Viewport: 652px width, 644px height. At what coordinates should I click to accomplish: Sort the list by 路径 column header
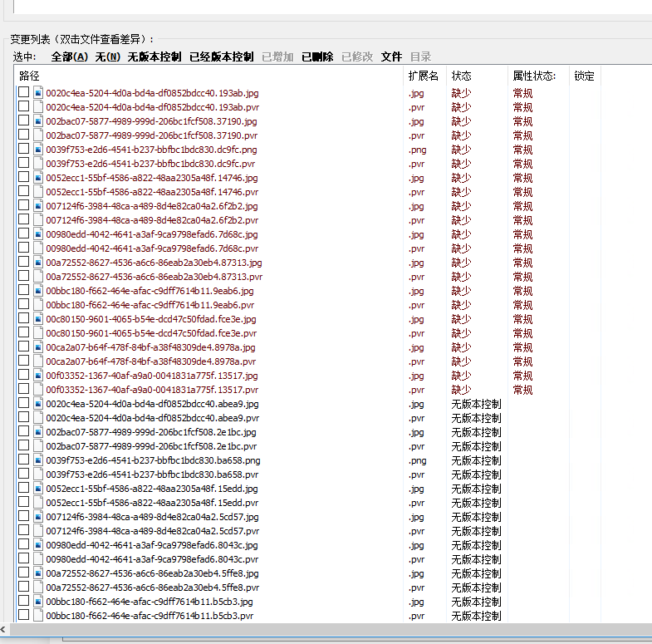(208, 76)
